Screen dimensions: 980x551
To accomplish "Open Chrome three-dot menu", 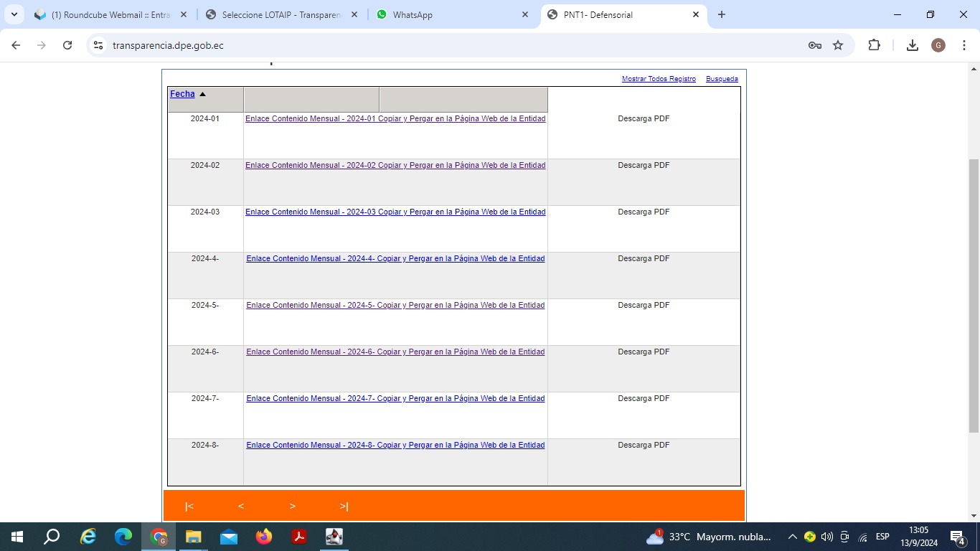I will pos(963,45).
